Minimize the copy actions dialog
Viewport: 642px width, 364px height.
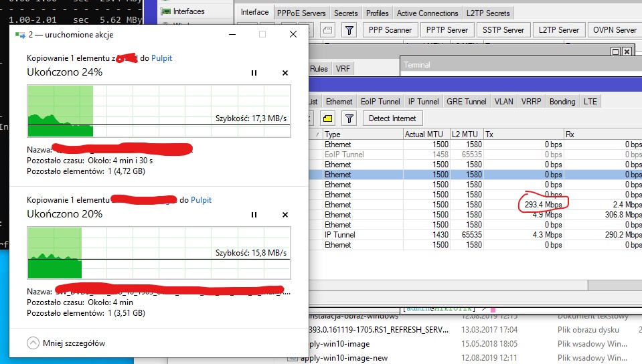tap(232, 34)
